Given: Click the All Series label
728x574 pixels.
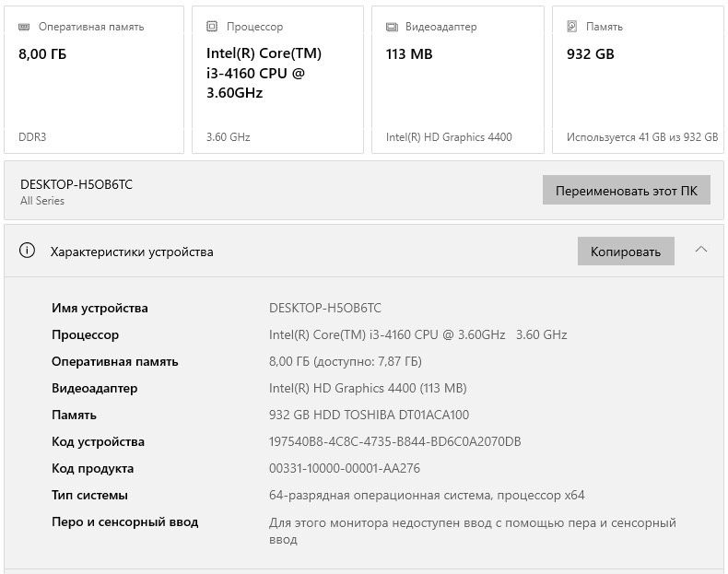Looking at the screenshot, I should [42, 201].
